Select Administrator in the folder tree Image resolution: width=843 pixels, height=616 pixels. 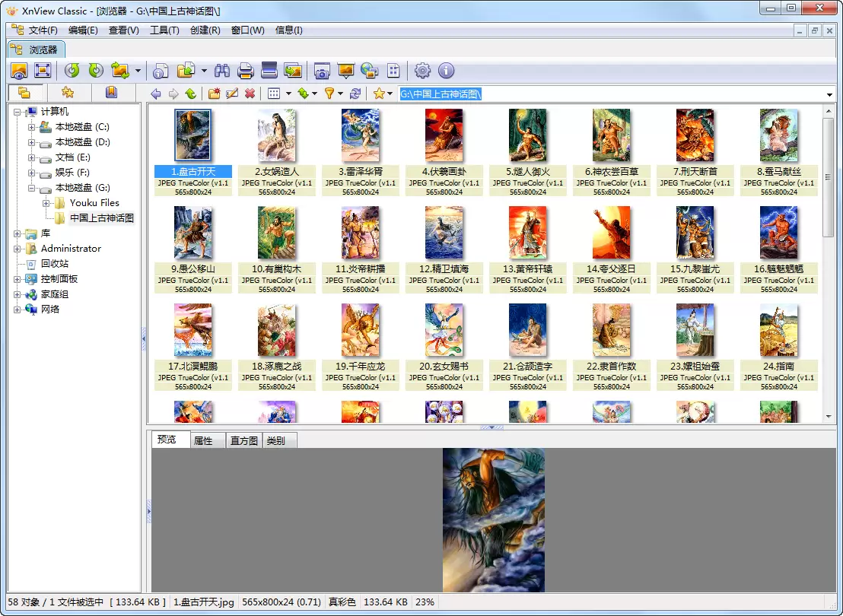click(71, 249)
